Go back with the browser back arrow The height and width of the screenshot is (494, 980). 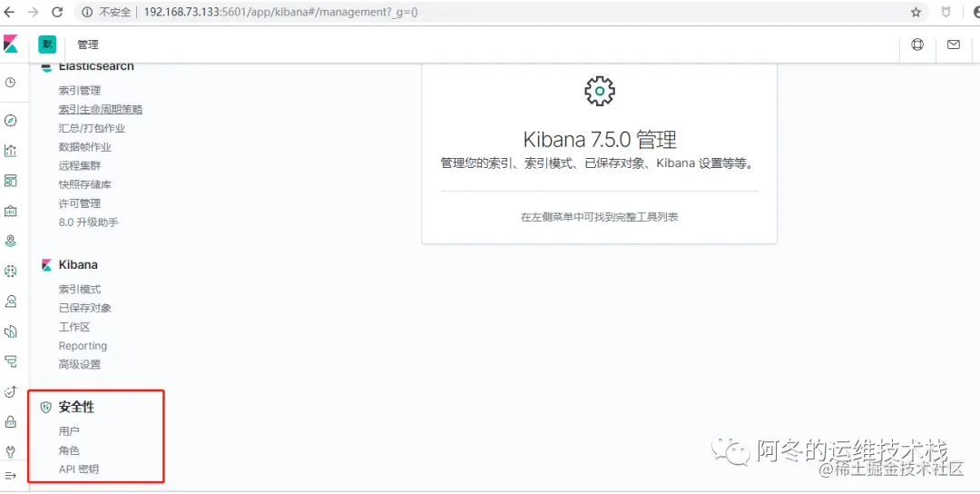pos(10,12)
